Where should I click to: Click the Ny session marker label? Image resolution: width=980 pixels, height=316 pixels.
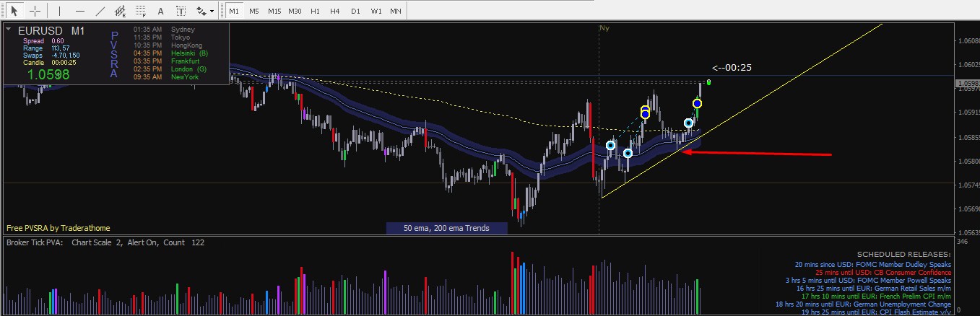coord(604,28)
